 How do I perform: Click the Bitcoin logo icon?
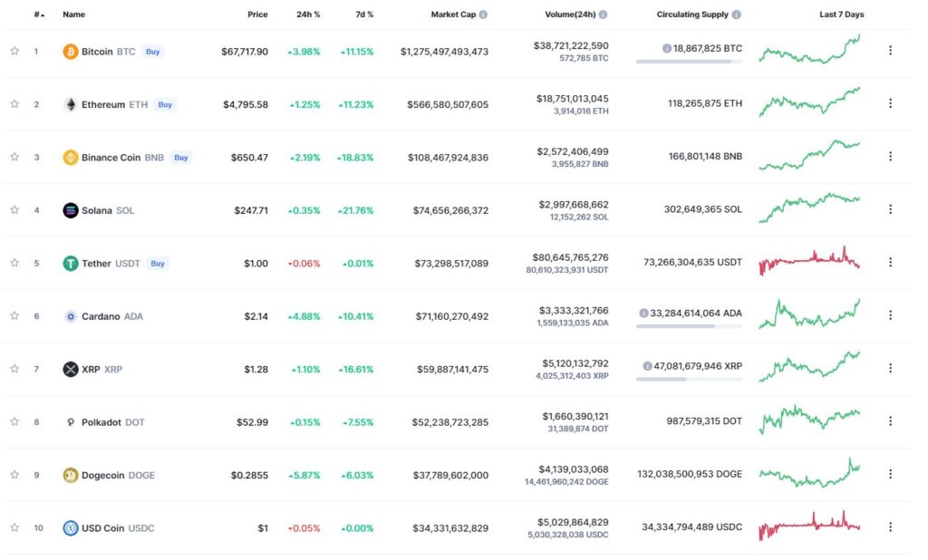(71, 52)
